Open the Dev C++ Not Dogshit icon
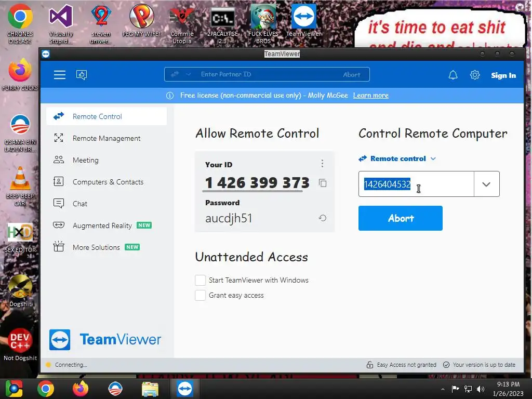The height and width of the screenshot is (399, 532). click(x=20, y=344)
